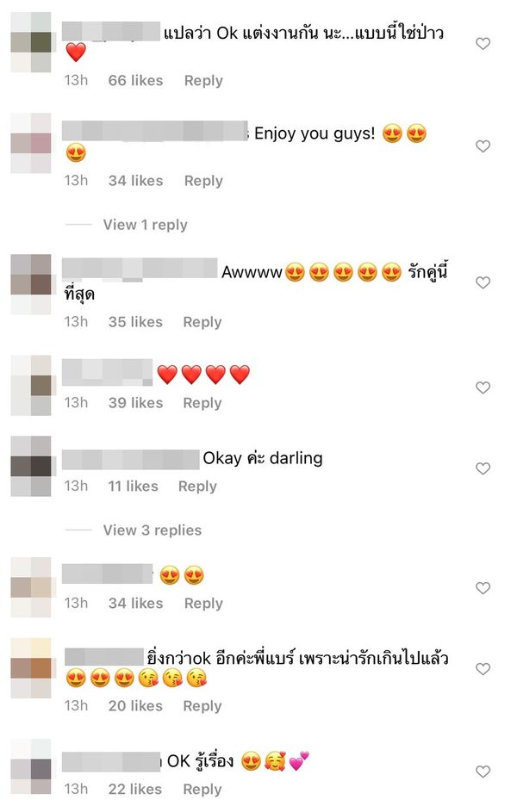The height and width of the screenshot is (812, 517).
Task: Like the 'Enjoy you guys!' comment
Action: coord(483,146)
